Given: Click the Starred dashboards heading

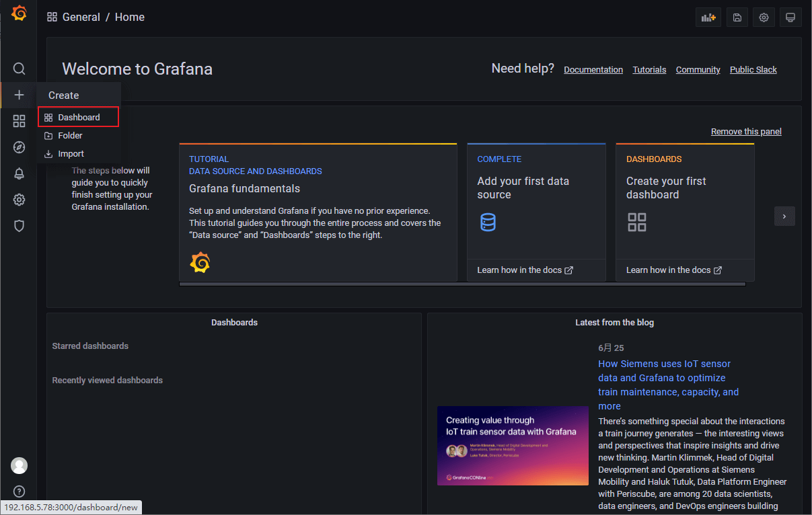Looking at the screenshot, I should tap(90, 346).
